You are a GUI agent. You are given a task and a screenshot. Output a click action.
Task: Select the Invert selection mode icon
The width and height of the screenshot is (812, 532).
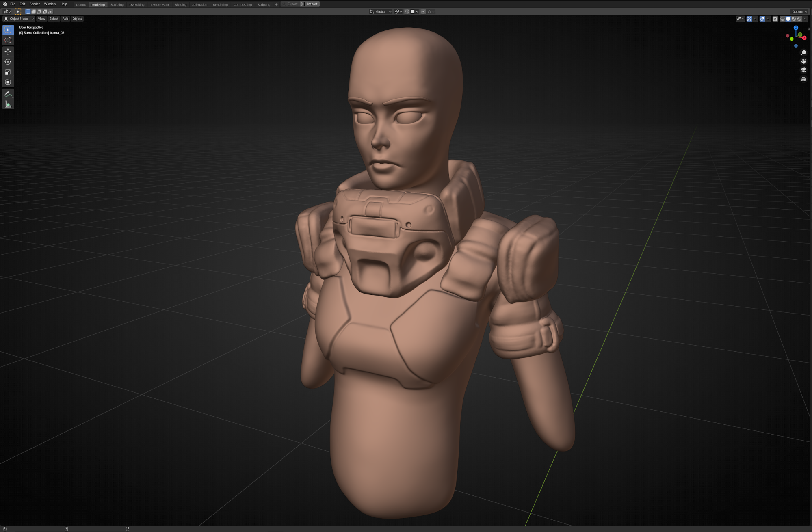point(45,12)
